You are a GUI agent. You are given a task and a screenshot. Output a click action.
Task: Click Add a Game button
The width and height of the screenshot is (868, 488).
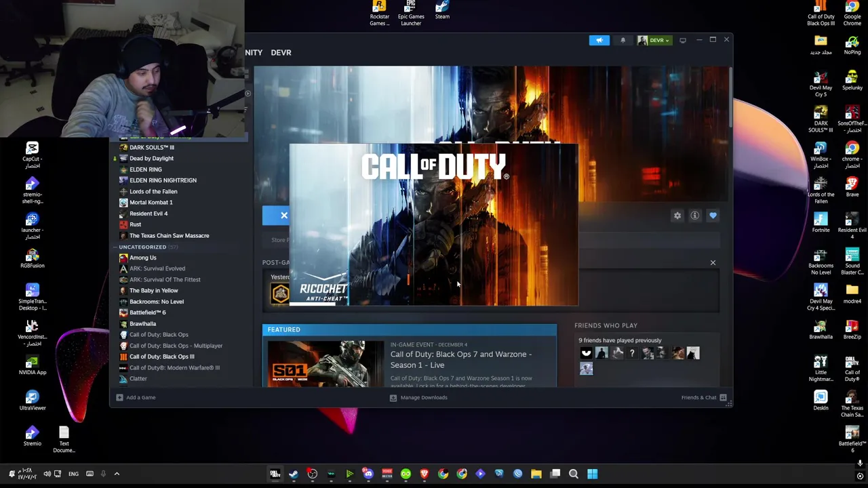pyautogui.click(x=136, y=397)
